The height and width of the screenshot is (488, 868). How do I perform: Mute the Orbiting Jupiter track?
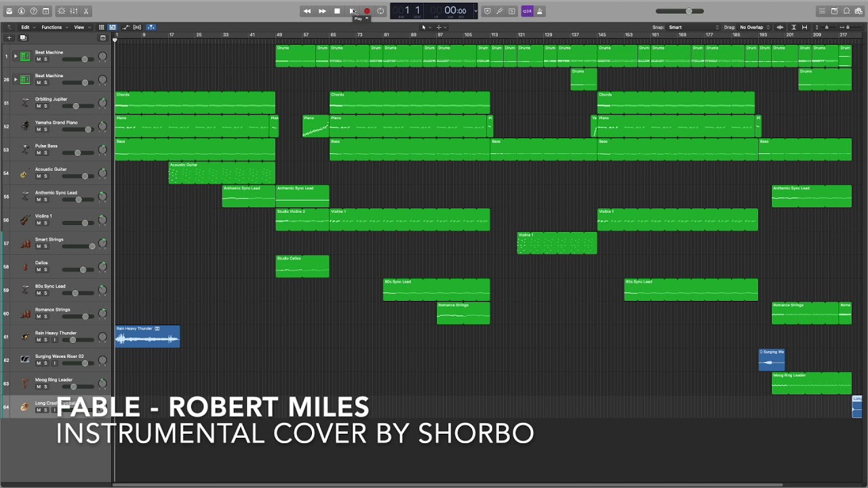coord(38,106)
